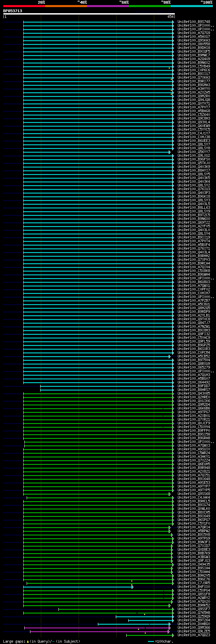Click the cyan ~100% identity legend segment
216x644 pixels.
point(192,6)
